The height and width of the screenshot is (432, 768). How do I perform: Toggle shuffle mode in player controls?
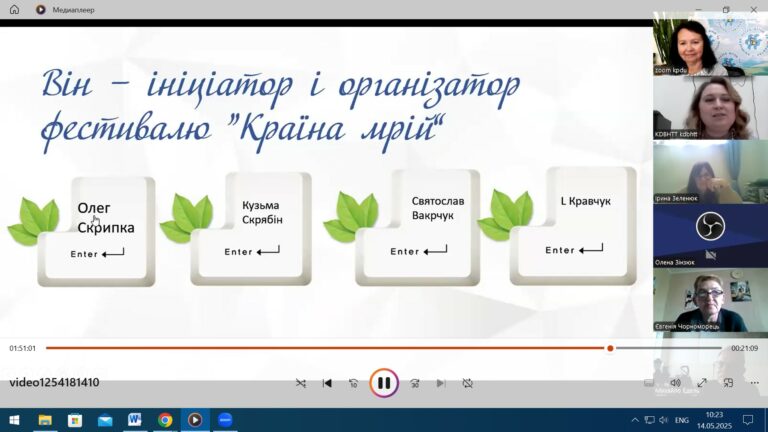pyautogui.click(x=301, y=383)
